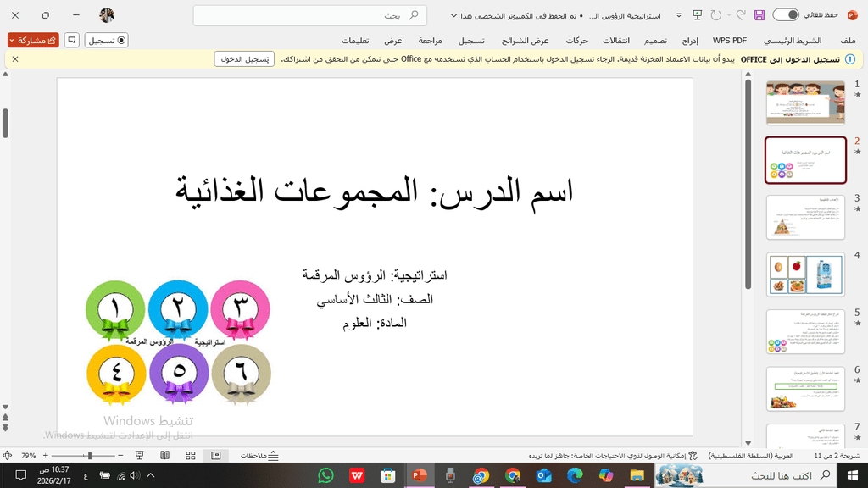
Task: Save the presentation using the purple disk icon
Action: click(x=759, y=15)
